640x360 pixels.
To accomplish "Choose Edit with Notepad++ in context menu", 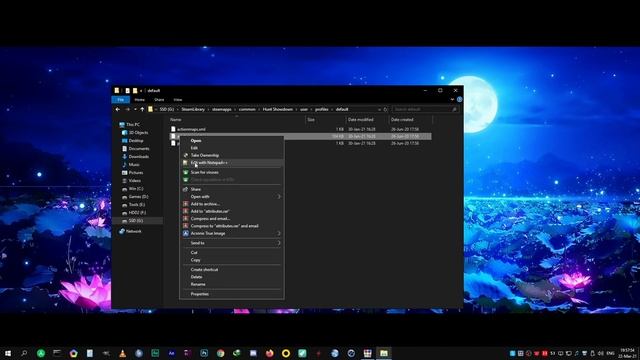I will click(232, 163).
